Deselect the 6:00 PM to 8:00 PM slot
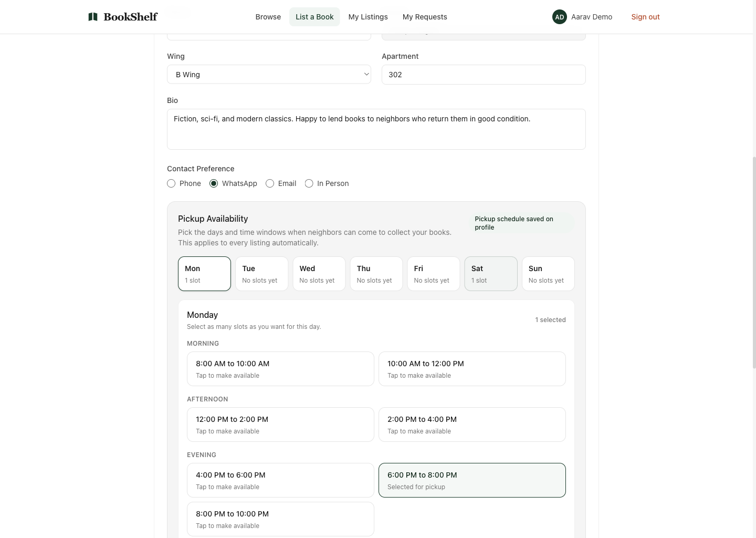The image size is (756, 538). pyautogui.click(x=471, y=480)
